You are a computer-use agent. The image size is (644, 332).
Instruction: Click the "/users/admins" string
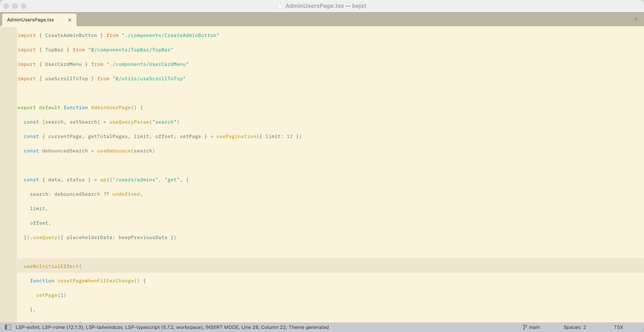point(135,180)
